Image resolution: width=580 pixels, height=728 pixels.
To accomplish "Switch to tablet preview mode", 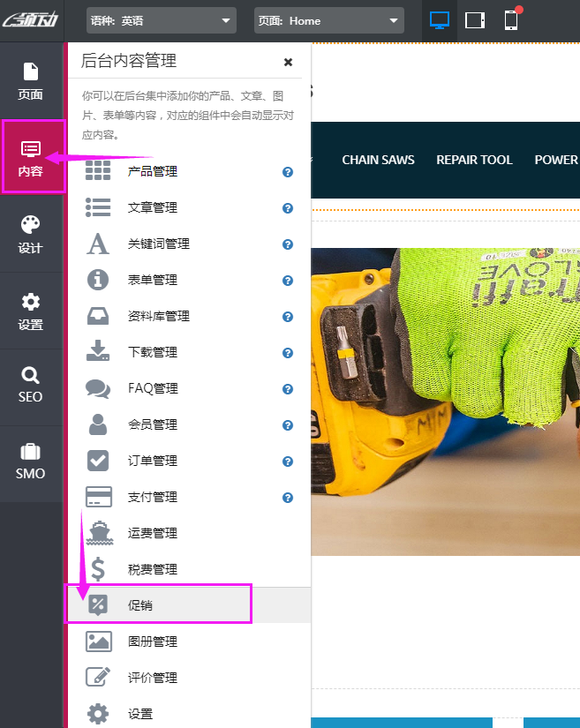I will [475, 20].
